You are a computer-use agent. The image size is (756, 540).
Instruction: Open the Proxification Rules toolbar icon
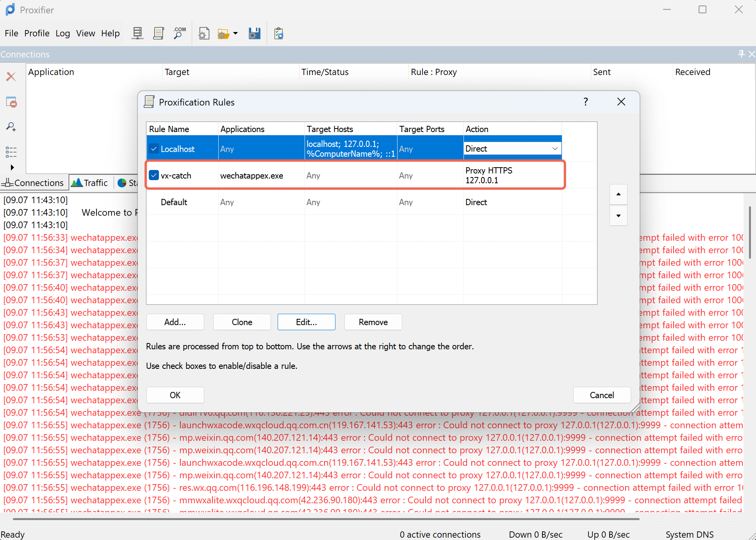point(159,34)
